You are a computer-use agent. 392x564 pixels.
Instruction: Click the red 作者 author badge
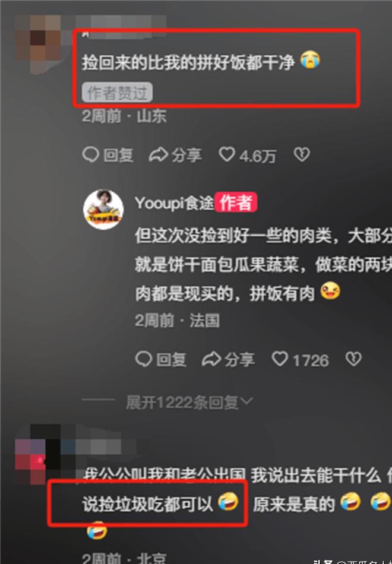[236, 202]
